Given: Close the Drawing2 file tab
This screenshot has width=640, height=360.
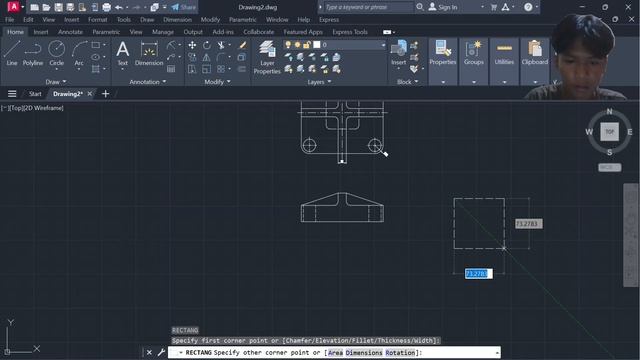Looking at the screenshot, I should tap(90, 94).
